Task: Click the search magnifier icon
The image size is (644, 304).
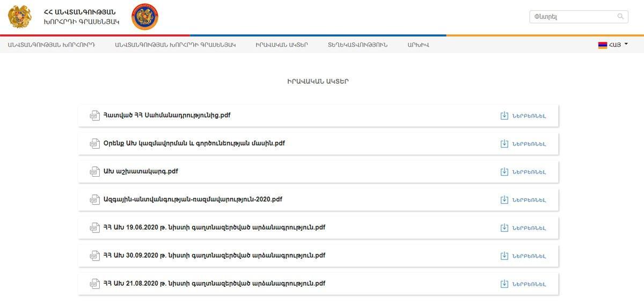Action: 621,17
